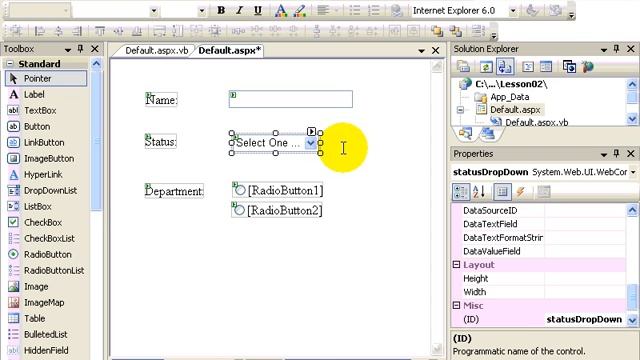Show the Properties page button
Image resolution: width=640 pixels, height=360 pixels.
tap(502, 191)
